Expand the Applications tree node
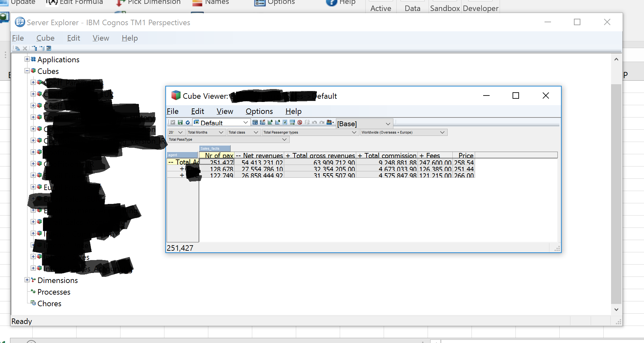This screenshot has height=343, width=644. (x=27, y=59)
